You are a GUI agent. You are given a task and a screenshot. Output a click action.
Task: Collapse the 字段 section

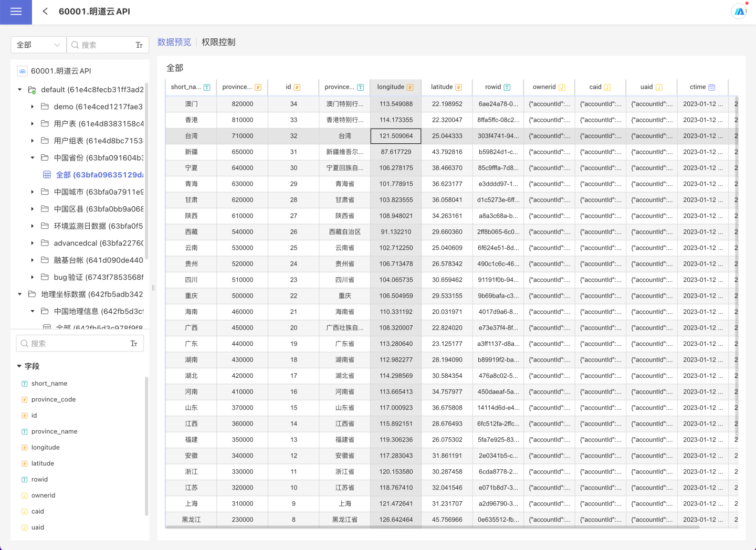click(19, 366)
